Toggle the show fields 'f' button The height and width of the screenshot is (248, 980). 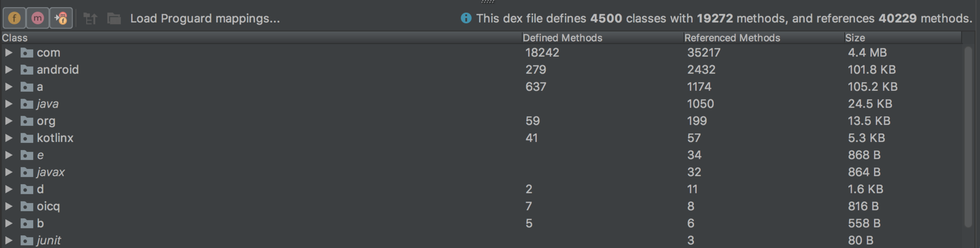[14, 18]
